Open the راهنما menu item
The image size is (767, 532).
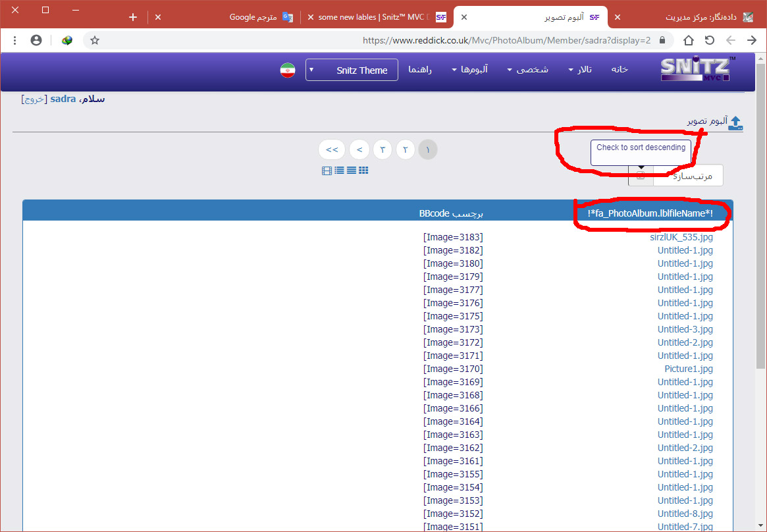[x=420, y=70]
